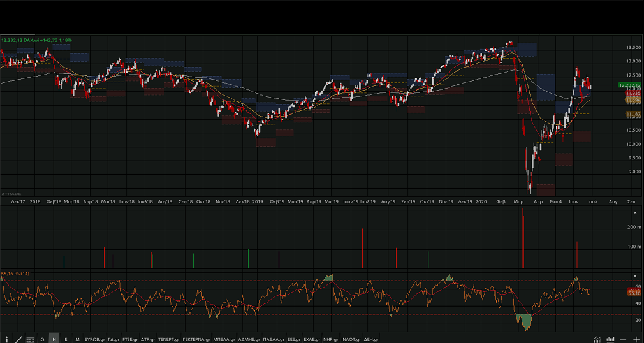Open the dashed lines list icon
Screen dimensions: 644x343
click(30, 339)
